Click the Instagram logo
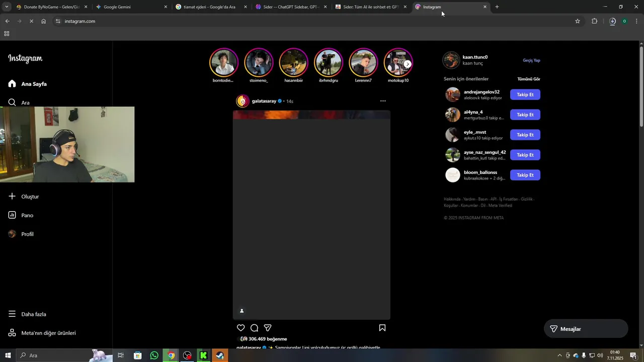 point(25,58)
